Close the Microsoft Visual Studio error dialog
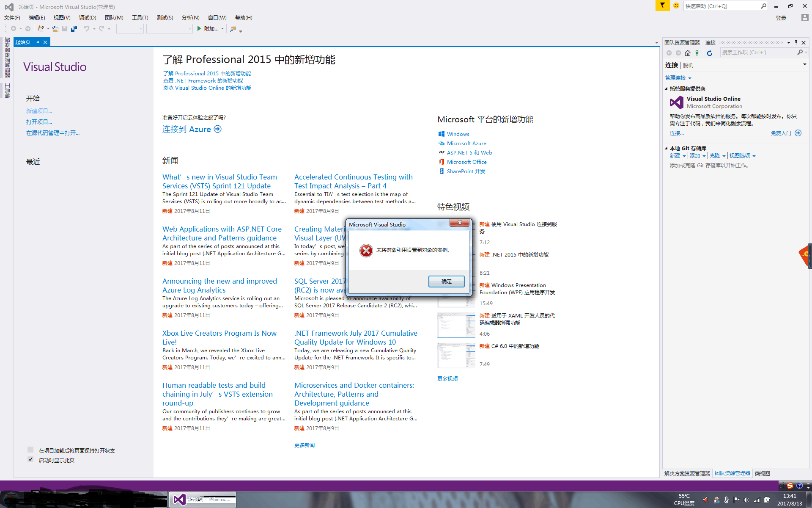 click(x=459, y=223)
